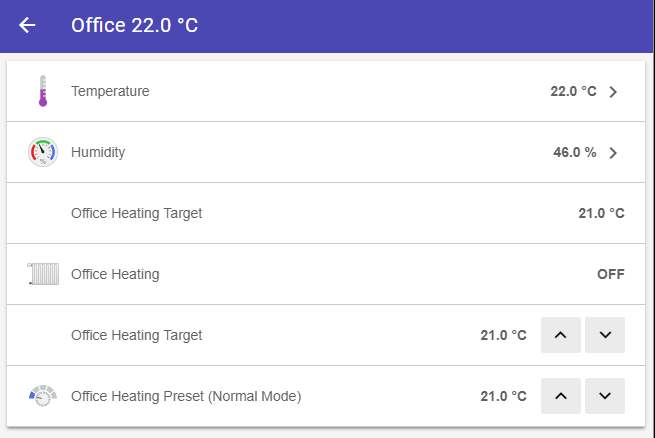Screen dimensions: 655x438
Task: Raise the Office Heating Preset value
Action: tap(560, 396)
